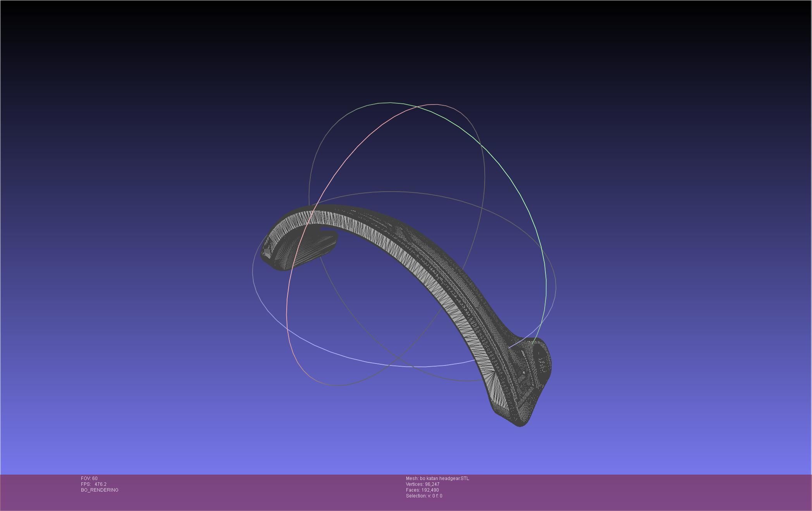Click the 'Vertices: 96,247' info line
The image size is (812, 511).
422,484
